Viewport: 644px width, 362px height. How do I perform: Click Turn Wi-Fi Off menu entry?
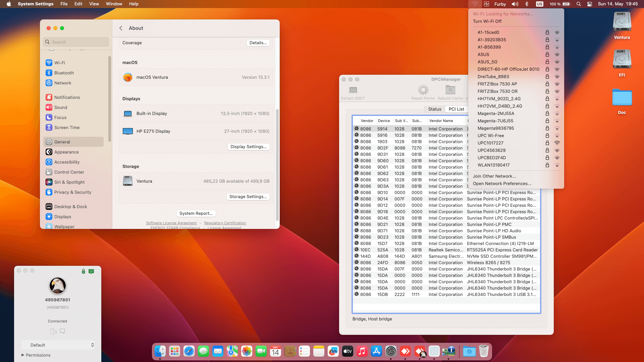pyautogui.click(x=487, y=21)
